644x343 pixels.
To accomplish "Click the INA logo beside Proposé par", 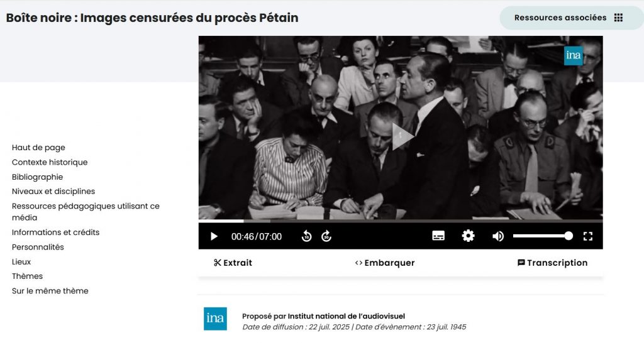I will [x=215, y=318].
